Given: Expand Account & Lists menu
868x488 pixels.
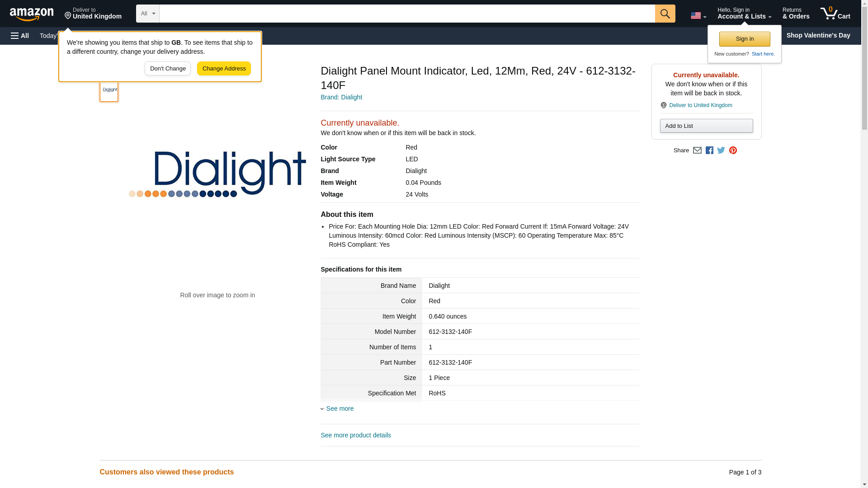Looking at the screenshot, I should click(744, 14).
